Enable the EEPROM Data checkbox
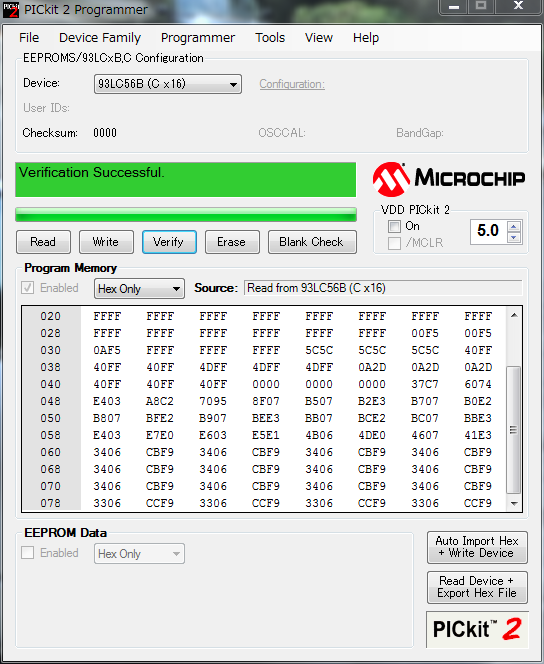This screenshot has height=664, width=544. point(28,553)
